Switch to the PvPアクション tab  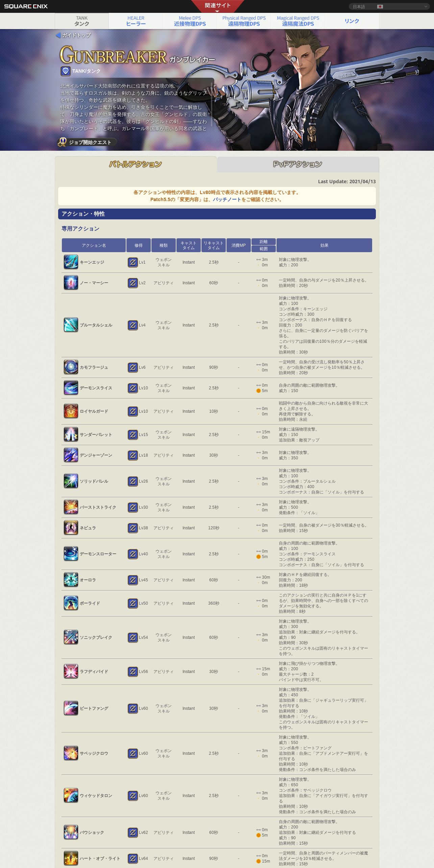[x=298, y=164]
